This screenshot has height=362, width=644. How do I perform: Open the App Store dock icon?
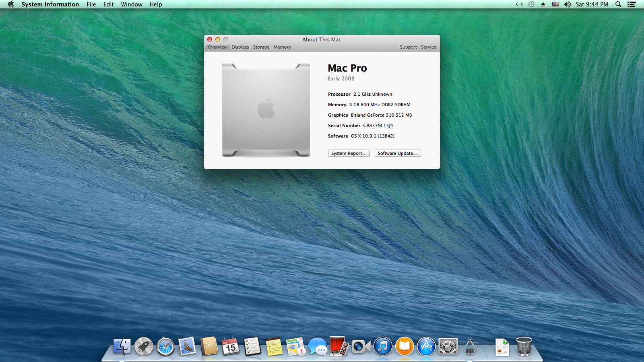point(426,346)
